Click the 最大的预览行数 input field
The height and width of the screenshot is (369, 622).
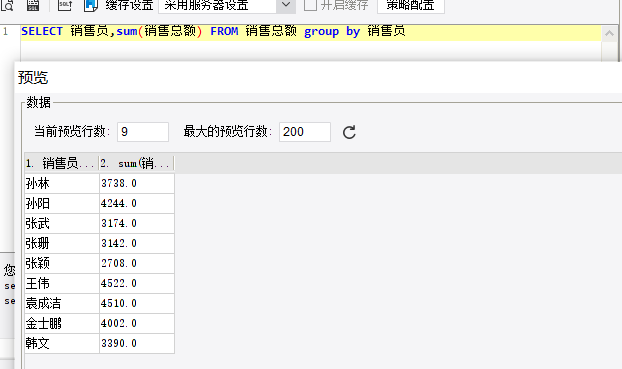305,132
